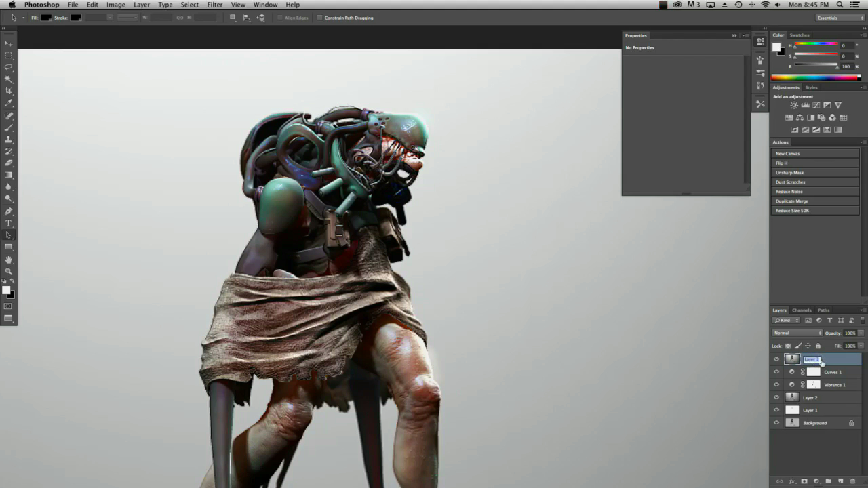Collapse the Properties panel with double arrows
The image size is (868, 488).
[734, 35]
